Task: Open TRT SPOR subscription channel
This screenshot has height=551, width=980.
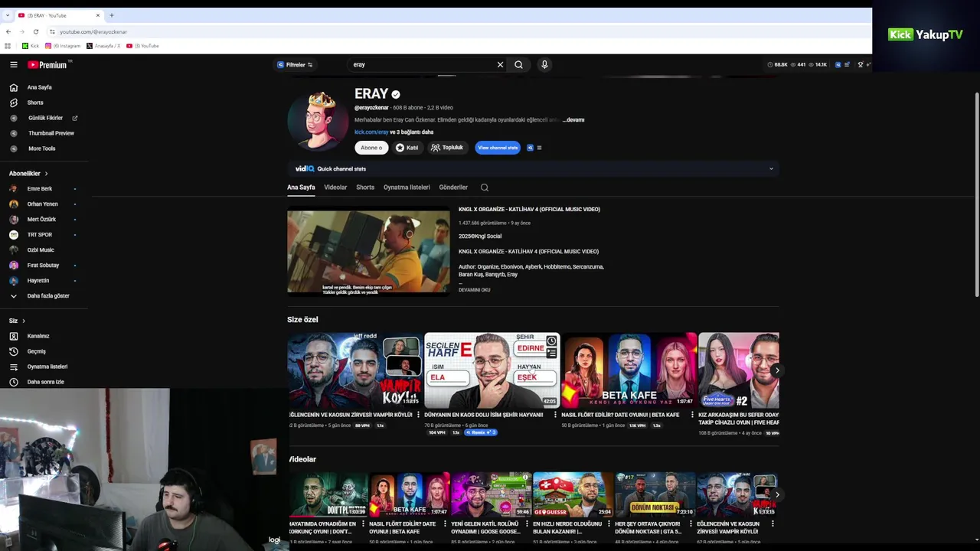Action: pos(40,235)
